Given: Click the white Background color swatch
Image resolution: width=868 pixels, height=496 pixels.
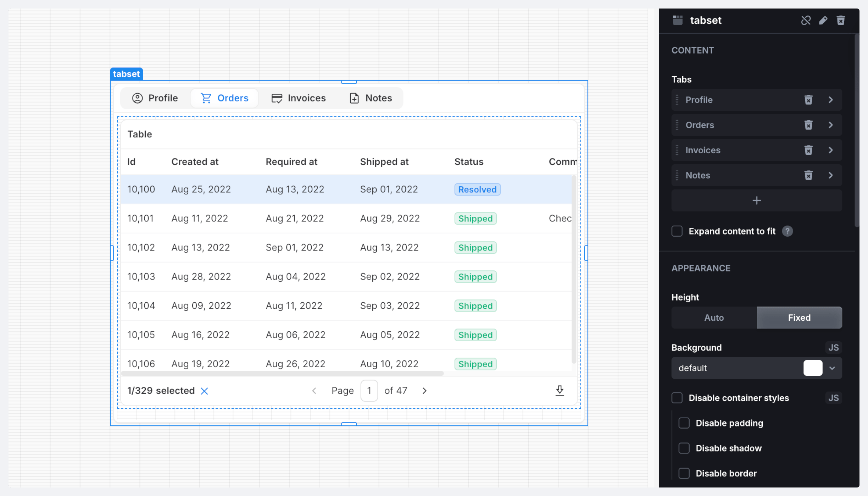Looking at the screenshot, I should (813, 368).
